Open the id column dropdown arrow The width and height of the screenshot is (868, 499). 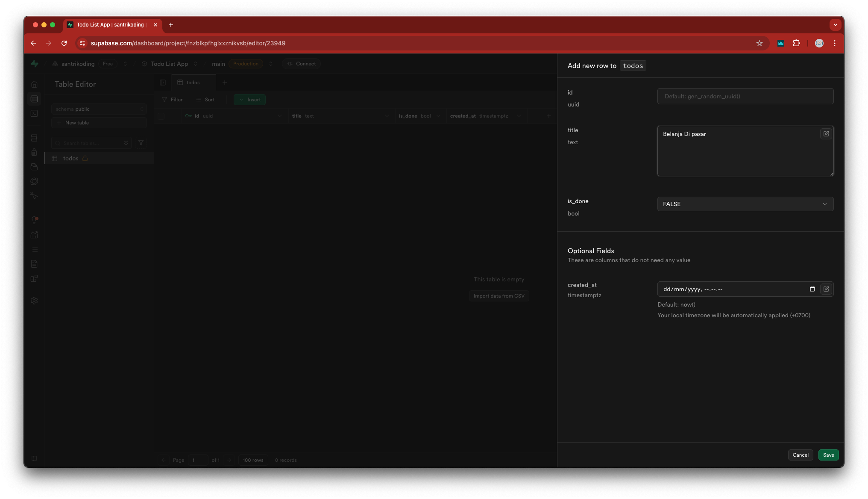click(280, 116)
